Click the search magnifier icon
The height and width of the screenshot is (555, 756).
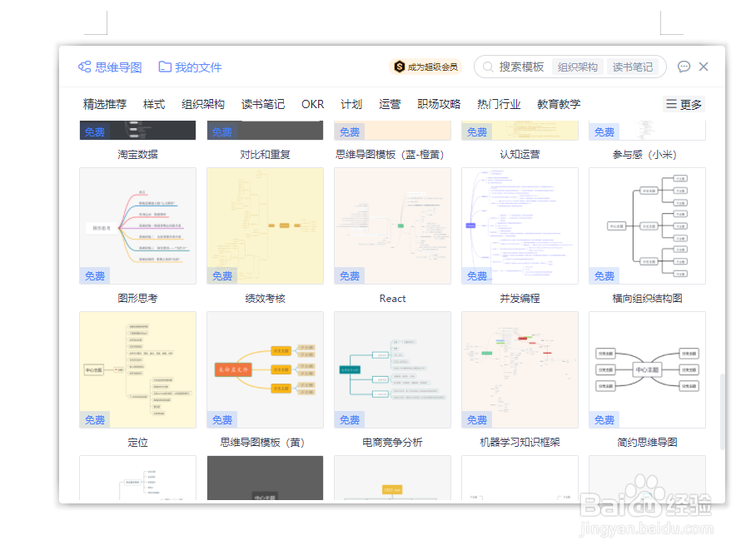[488, 67]
